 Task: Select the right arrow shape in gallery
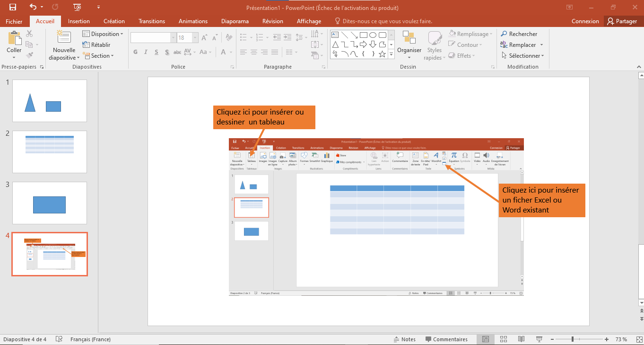(363, 44)
